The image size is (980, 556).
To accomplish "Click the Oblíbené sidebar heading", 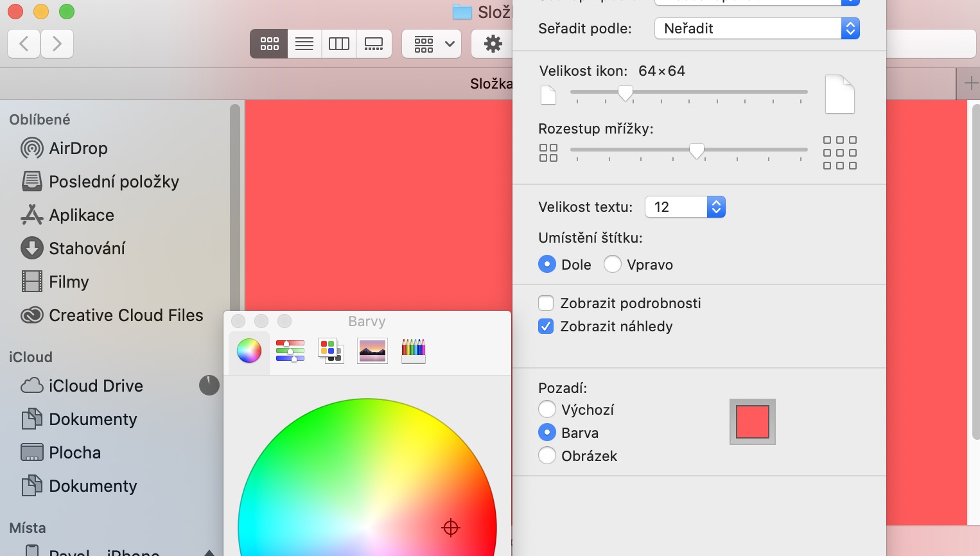I will tap(40, 119).
